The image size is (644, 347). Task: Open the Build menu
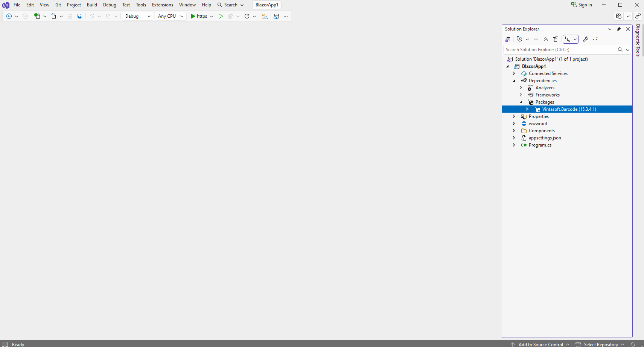click(92, 5)
